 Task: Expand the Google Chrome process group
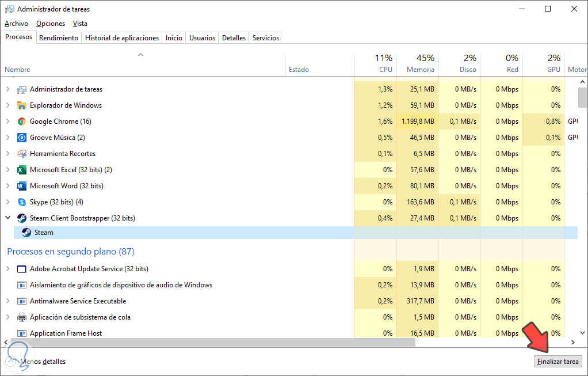coord(8,121)
